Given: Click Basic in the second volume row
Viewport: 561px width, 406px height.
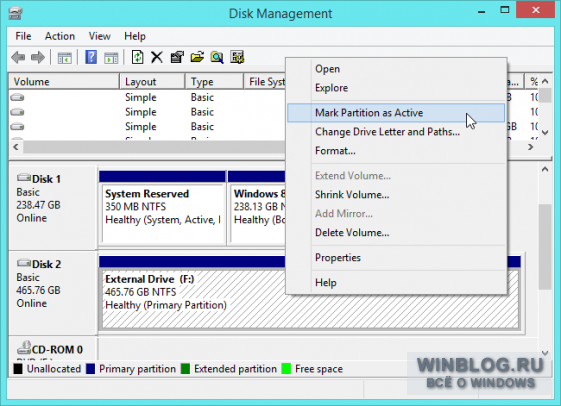Looking at the screenshot, I should (x=202, y=112).
